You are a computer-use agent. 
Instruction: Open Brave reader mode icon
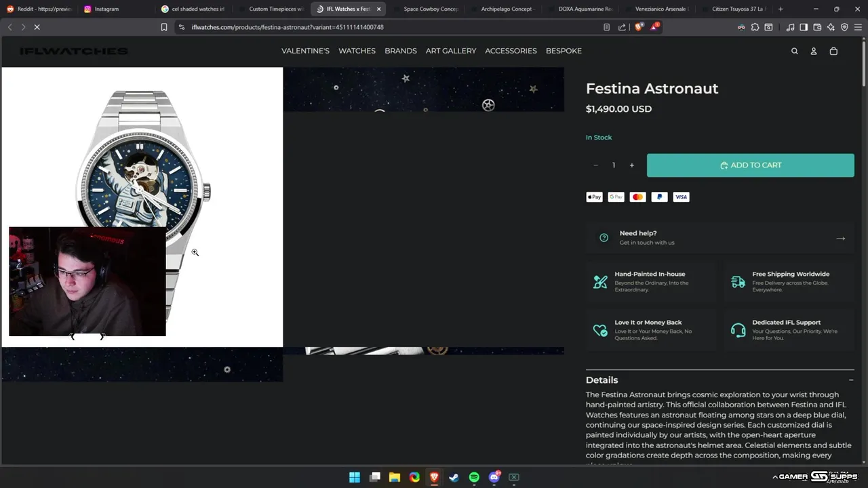(606, 27)
